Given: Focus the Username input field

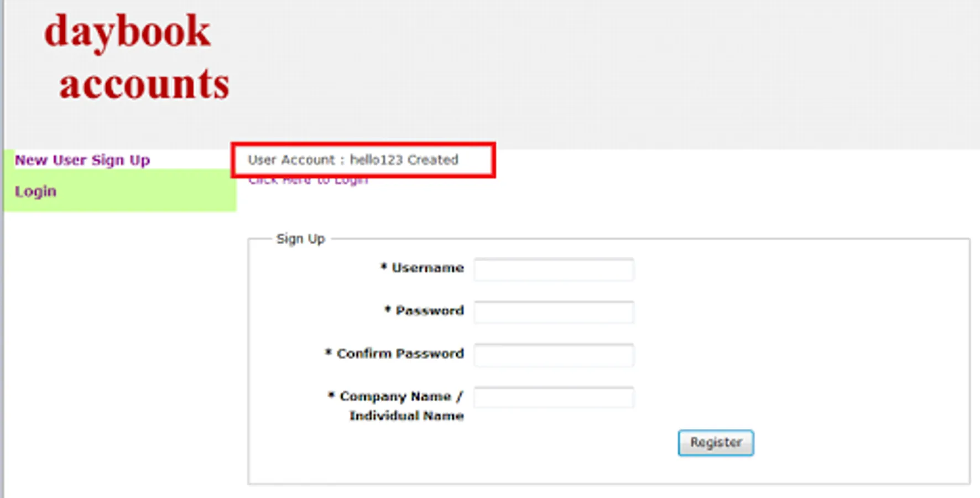Looking at the screenshot, I should pyautogui.click(x=554, y=269).
